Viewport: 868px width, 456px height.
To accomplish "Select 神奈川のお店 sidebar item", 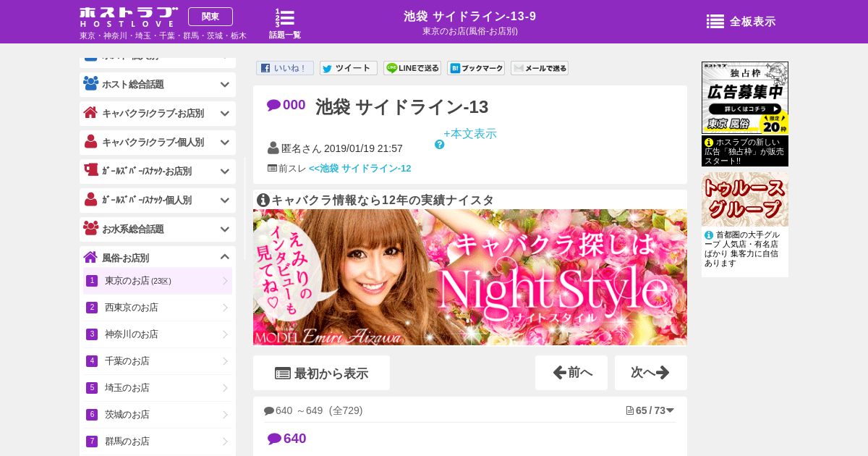I will pos(158,334).
